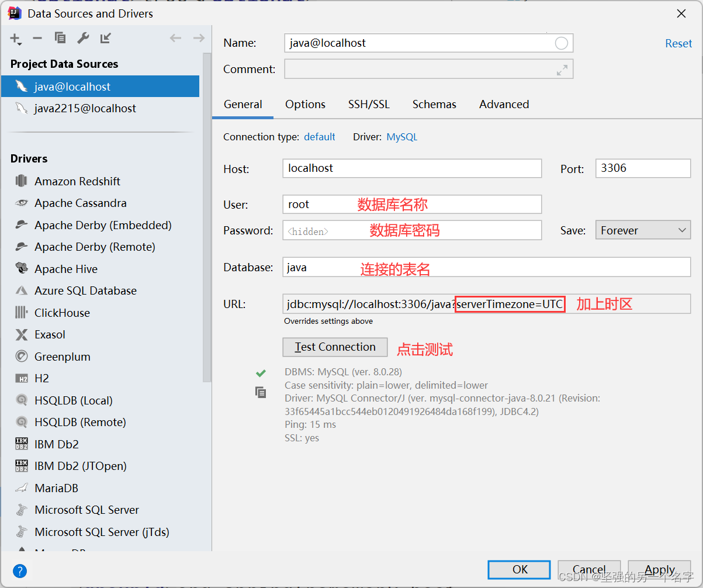Image resolution: width=703 pixels, height=588 pixels.
Task: Copy connection test result to clipboard
Action: point(261,392)
